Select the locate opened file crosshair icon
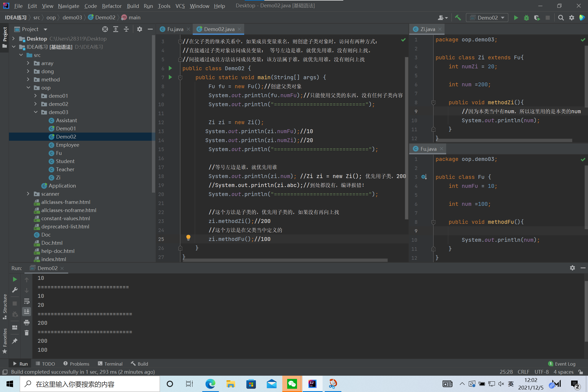The width and height of the screenshot is (588, 392). coord(105,29)
